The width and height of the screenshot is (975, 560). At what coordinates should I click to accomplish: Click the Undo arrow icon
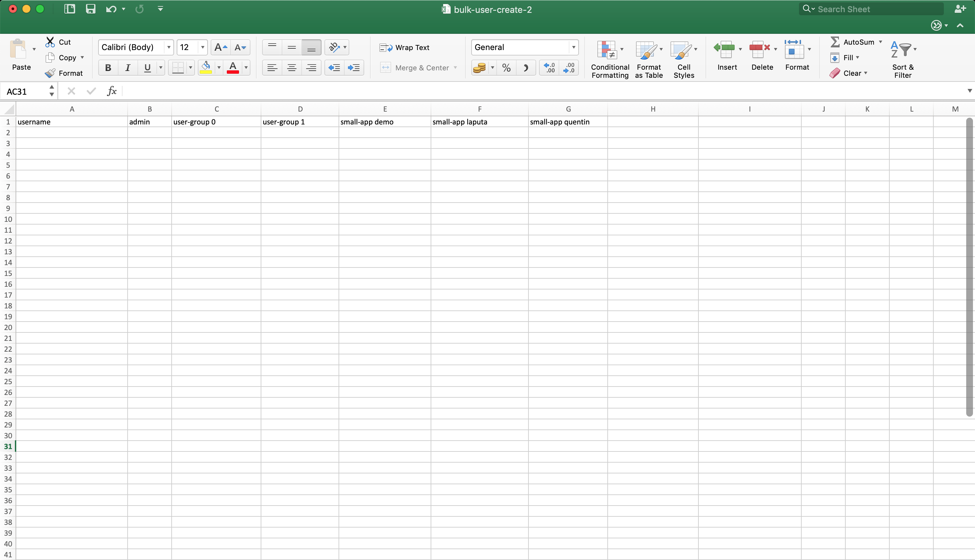pyautogui.click(x=111, y=9)
